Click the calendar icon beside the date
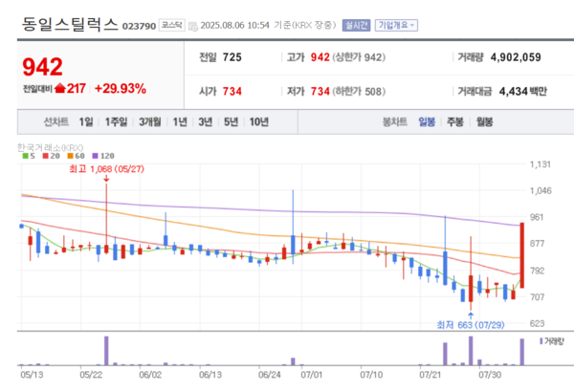 coord(192,26)
